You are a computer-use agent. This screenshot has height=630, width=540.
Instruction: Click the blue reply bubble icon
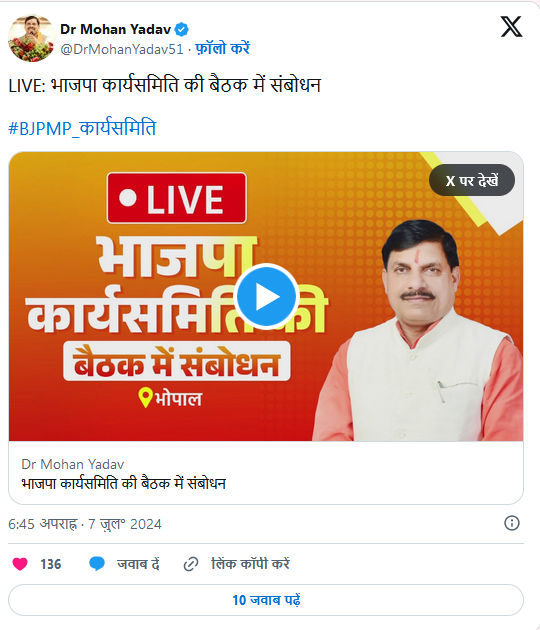pos(96,564)
